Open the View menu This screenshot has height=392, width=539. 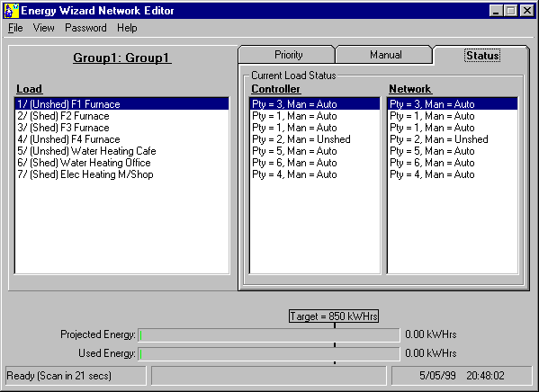44,28
